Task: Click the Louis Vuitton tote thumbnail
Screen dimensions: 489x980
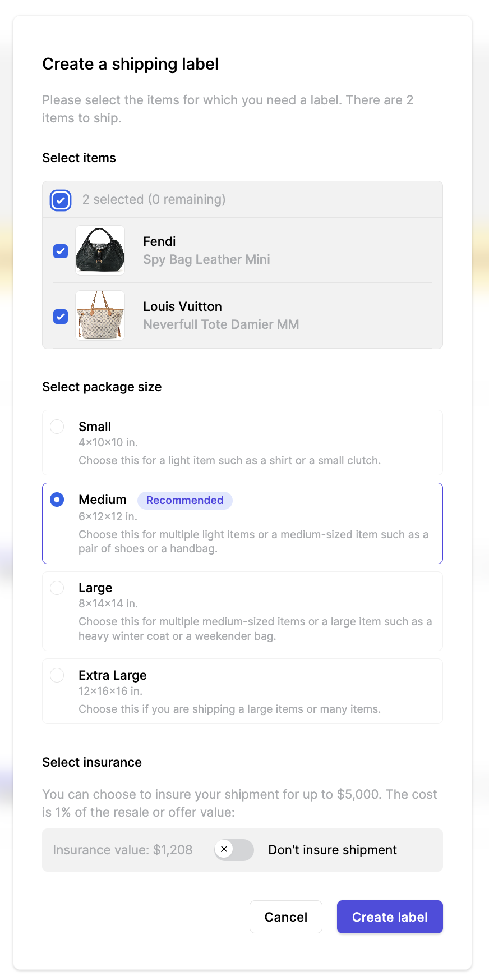Action: coord(100,315)
